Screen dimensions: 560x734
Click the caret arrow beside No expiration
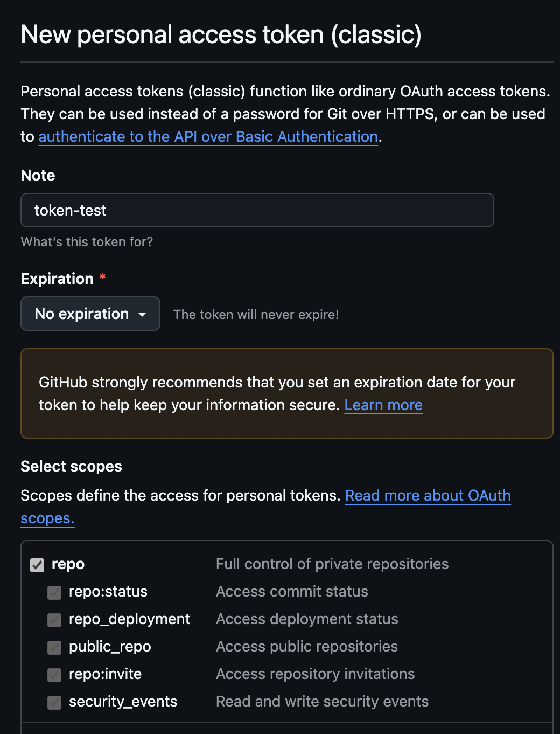(x=142, y=314)
